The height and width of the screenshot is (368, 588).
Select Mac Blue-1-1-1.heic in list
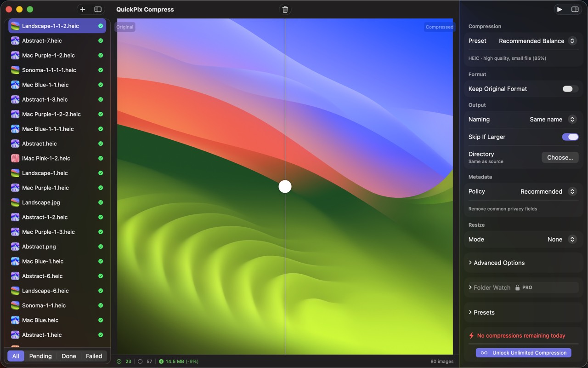click(57, 129)
